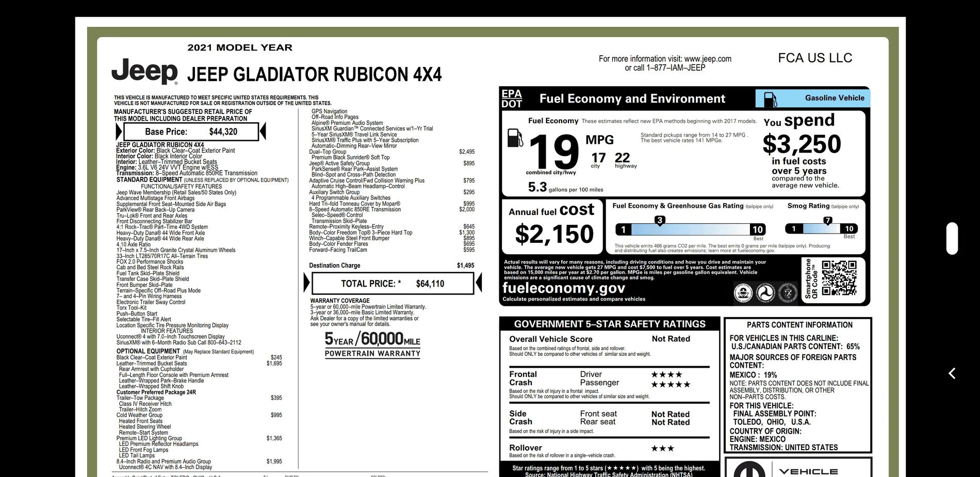980x477 pixels.
Task: Click the Engine: 3.6L V6 24V VVT line
Action: (167, 168)
